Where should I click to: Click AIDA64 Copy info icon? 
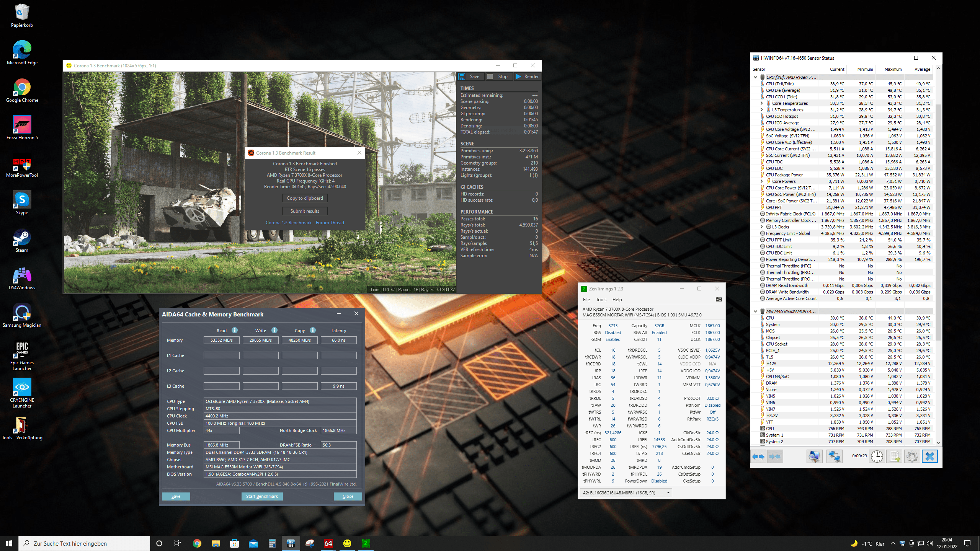click(313, 330)
